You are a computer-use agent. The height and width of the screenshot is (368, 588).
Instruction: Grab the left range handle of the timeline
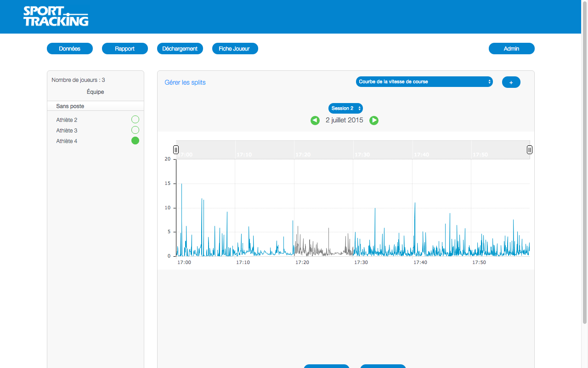[176, 149]
